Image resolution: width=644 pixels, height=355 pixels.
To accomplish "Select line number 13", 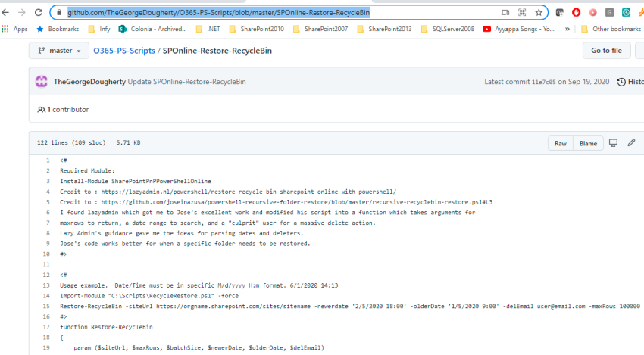I will tap(46, 285).
